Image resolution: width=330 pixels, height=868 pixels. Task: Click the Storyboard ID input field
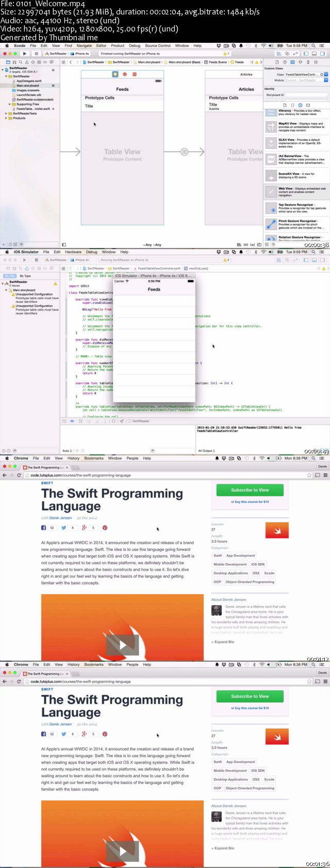click(306, 95)
